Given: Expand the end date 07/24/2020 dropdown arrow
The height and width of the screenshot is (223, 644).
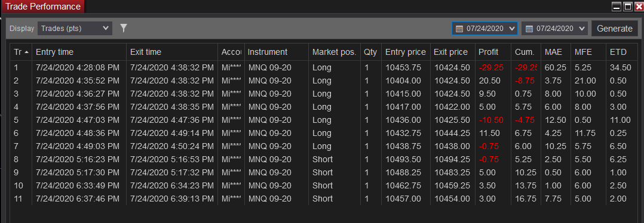Looking at the screenshot, I should click(x=581, y=29).
